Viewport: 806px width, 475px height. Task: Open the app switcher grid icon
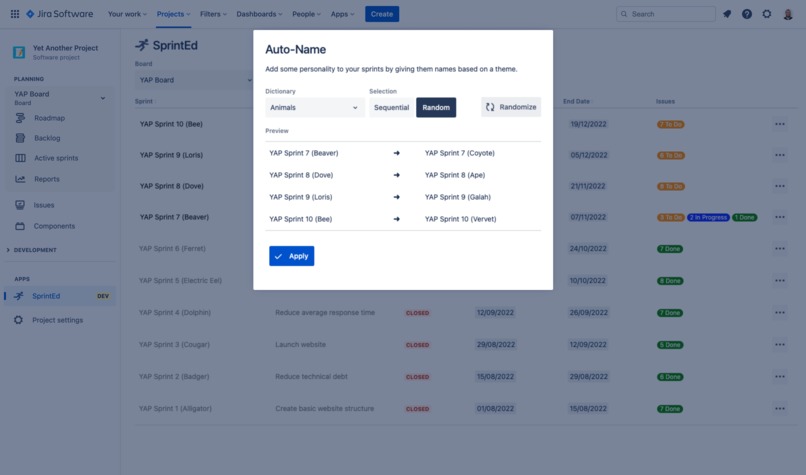click(x=15, y=14)
